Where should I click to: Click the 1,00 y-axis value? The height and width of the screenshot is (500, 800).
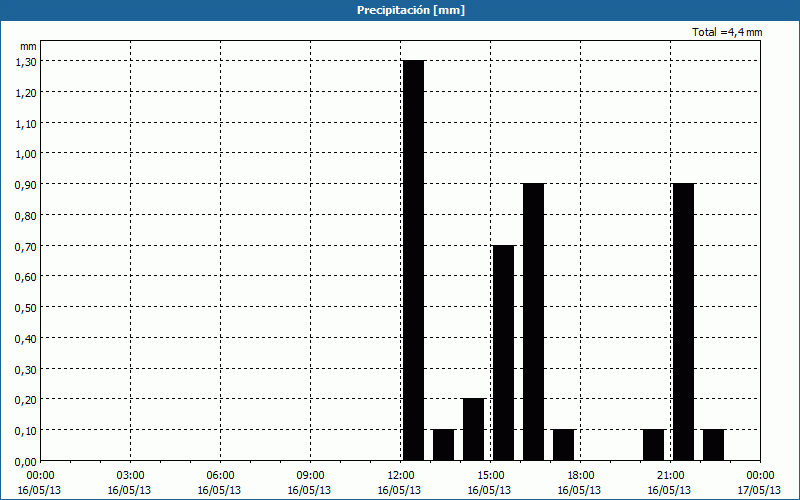point(26,154)
